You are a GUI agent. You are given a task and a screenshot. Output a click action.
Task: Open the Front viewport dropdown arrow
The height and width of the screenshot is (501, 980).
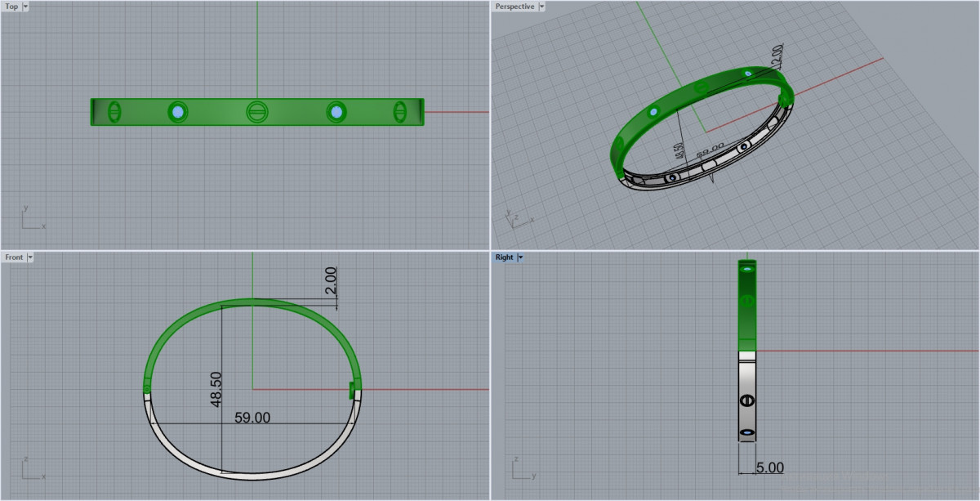click(30, 257)
